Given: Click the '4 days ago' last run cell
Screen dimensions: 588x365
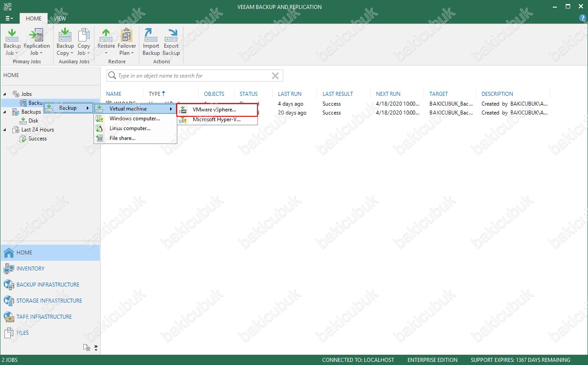Looking at the screenshot, I should [290, 104].
